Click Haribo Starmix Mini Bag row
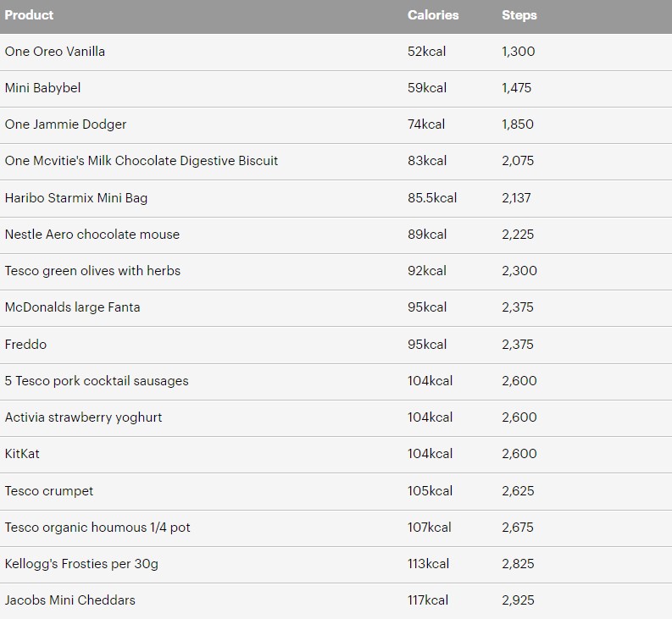 click(336, 198)
